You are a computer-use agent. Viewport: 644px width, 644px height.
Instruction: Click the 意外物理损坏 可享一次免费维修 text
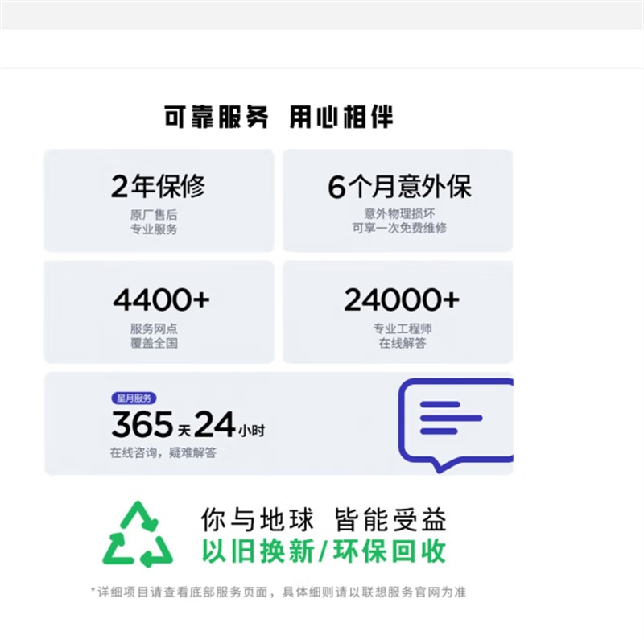(x=399, y=221)
